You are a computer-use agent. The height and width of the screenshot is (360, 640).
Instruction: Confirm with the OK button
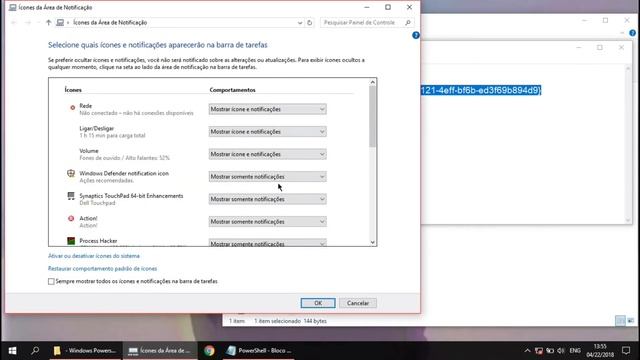pos(318,303)
